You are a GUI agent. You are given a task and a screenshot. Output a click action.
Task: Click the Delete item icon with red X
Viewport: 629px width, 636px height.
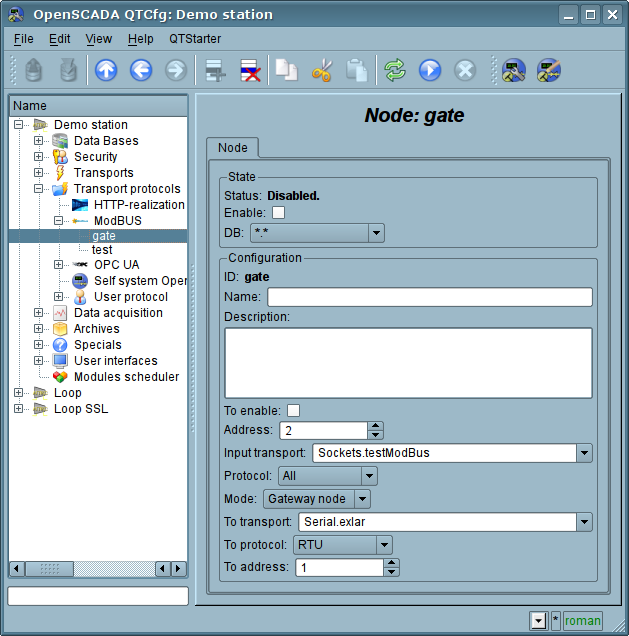coord(249,70)
